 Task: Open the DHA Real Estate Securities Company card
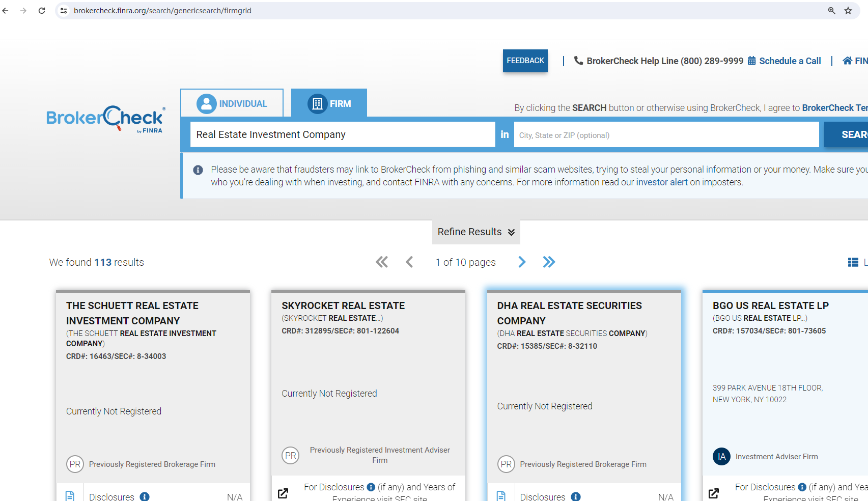pos(569,313)
